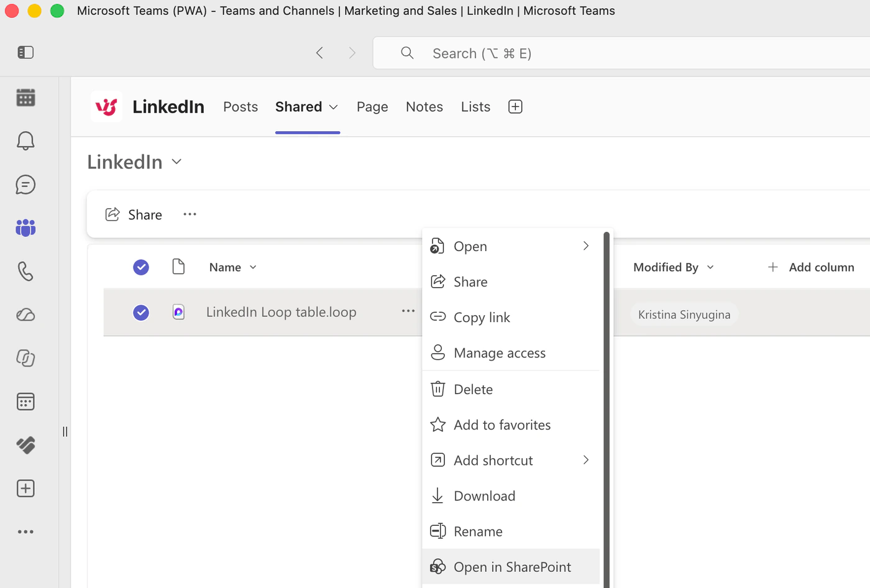Toggle the Teams sidebar panel icon
The image size is (870, 588).
pos(25,52)
